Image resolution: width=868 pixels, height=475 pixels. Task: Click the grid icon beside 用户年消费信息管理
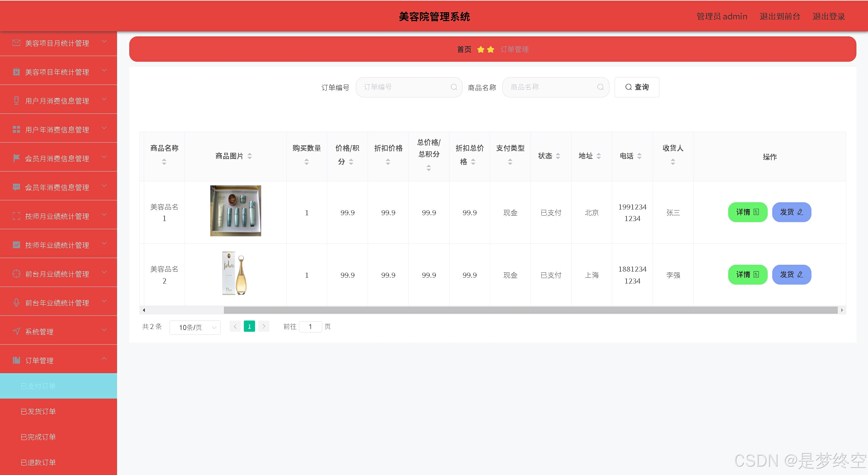click(16, 129)
